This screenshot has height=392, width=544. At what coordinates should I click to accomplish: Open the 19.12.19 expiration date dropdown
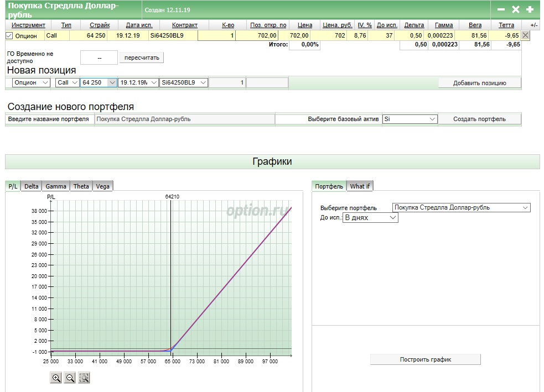coord(138,82)
